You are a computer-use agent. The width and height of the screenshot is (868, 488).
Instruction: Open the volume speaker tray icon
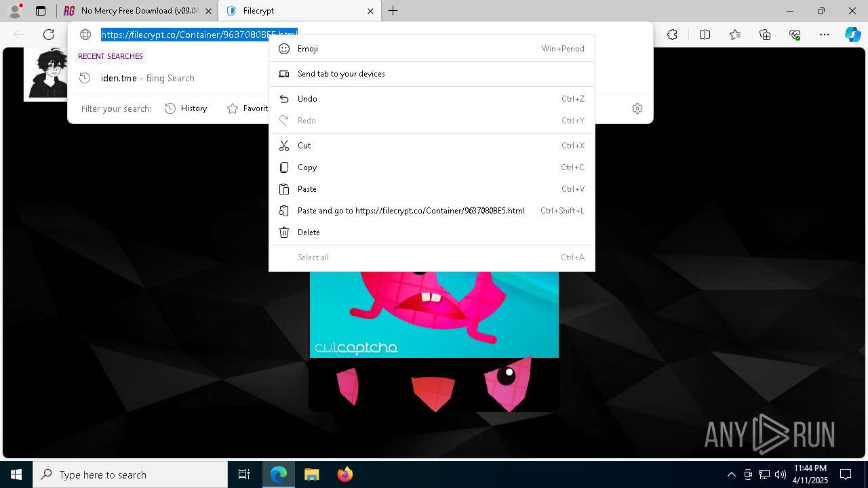(781, 474)
